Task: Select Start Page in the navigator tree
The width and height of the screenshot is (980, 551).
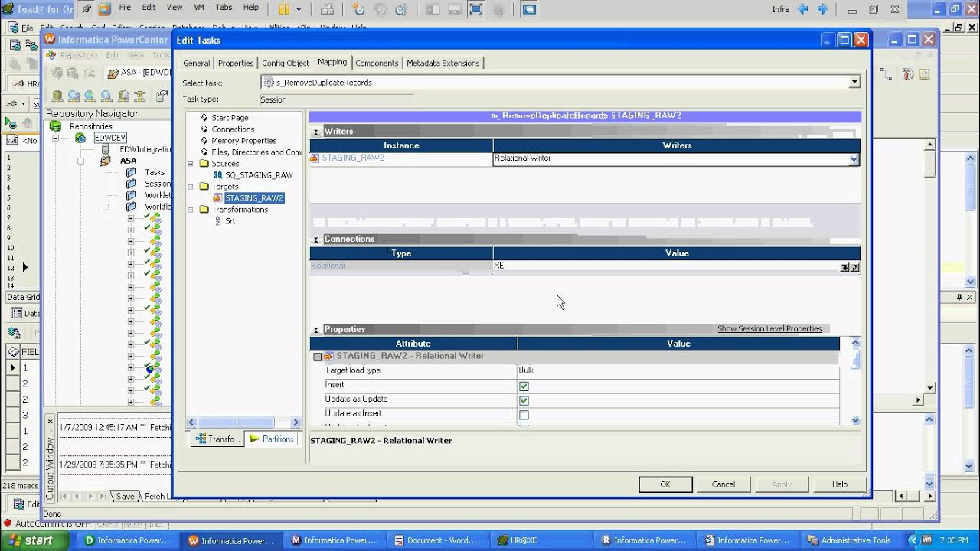Action: pos(230,118)
